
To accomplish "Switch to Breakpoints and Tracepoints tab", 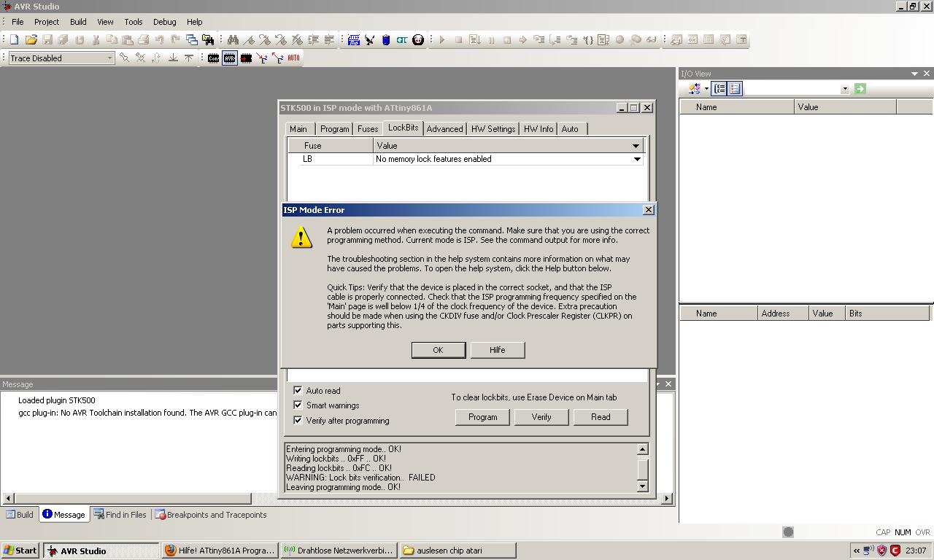I will click(x=211, y=515).
